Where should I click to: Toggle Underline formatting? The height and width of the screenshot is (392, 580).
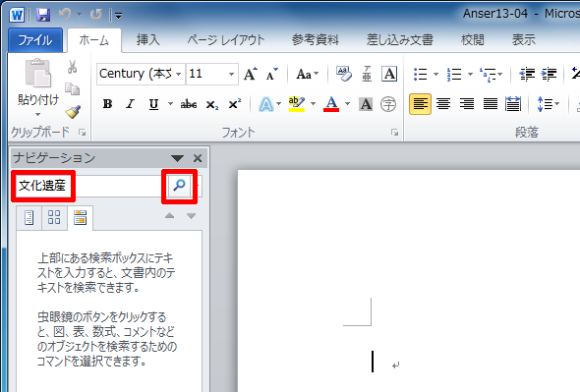tap(153, 104)
